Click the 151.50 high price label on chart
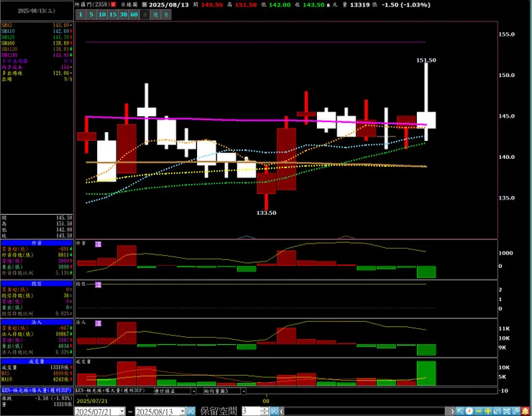The image size is (532, 416). (x=426, y=60)
